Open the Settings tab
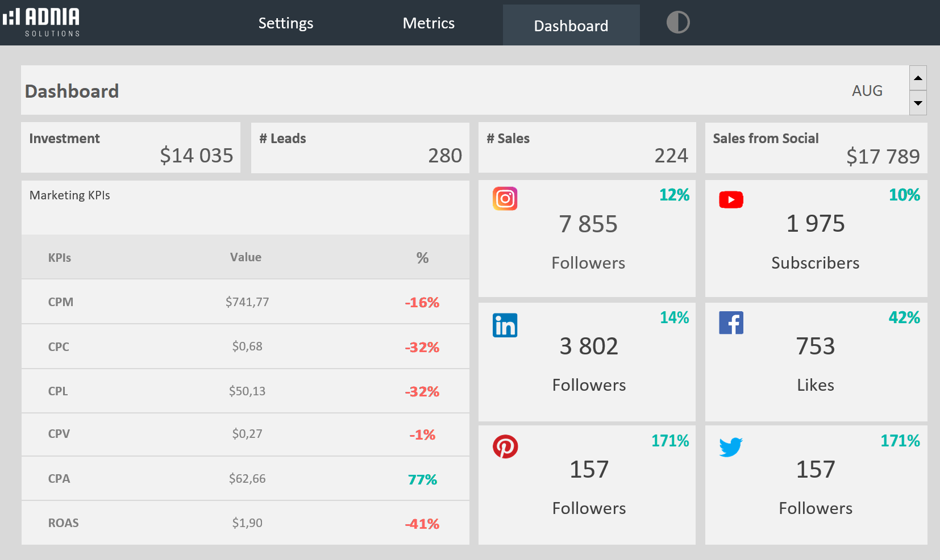Viewport: 940px width, 560px height. 285,23
